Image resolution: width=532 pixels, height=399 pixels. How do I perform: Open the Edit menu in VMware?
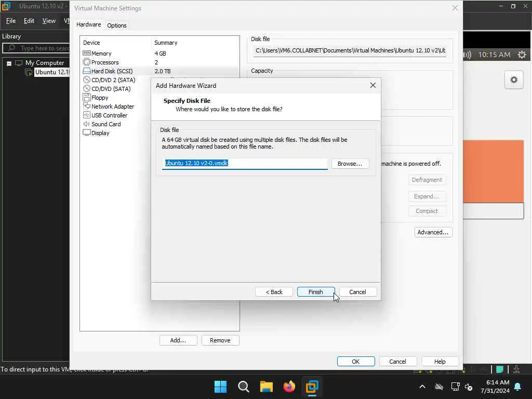(x=29, y=21)
